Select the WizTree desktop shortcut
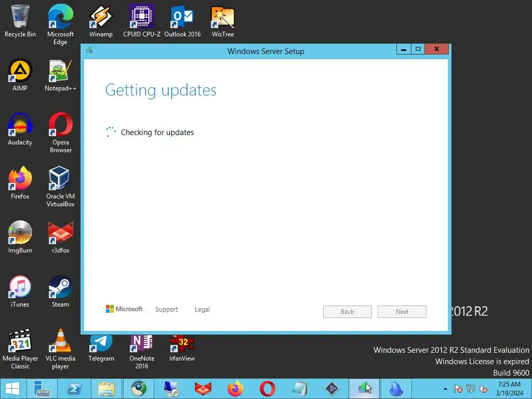 click(222, 21)
